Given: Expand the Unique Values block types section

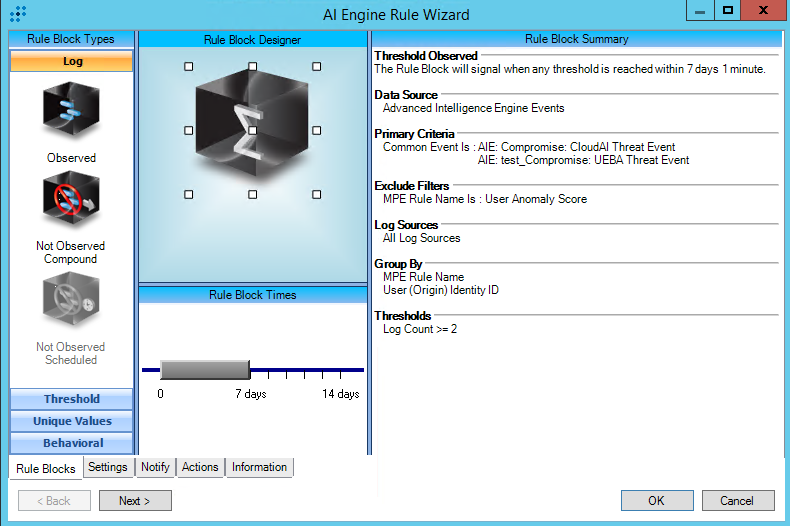Looking at the screenshot, I should [71, 421].
